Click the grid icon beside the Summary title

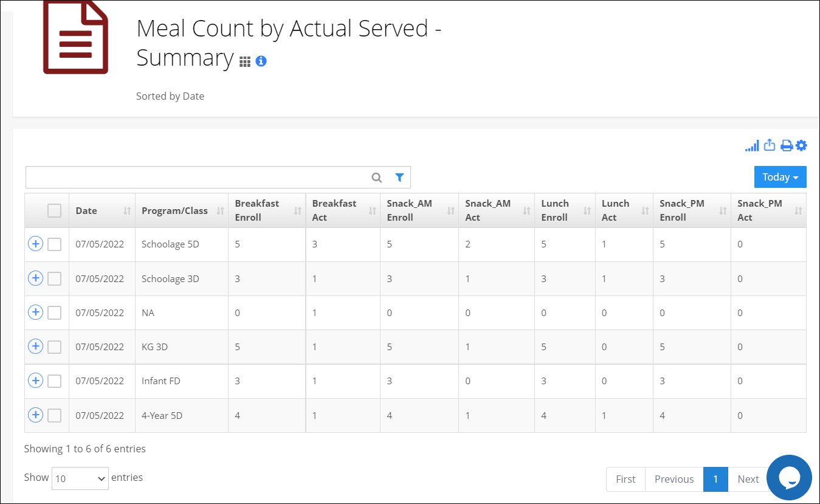(245, 61)
